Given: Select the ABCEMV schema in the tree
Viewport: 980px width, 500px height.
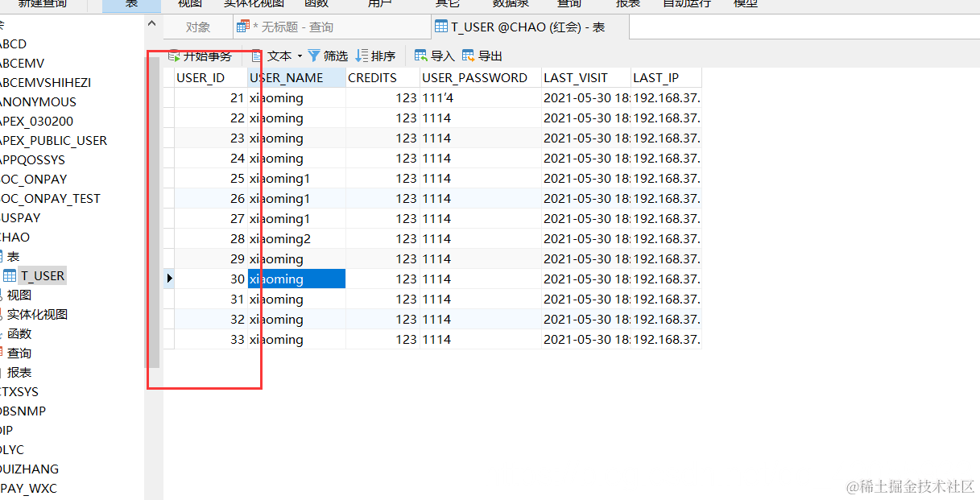Looking at the screenshot, I should pyautogui.click(x=23, y=64).
